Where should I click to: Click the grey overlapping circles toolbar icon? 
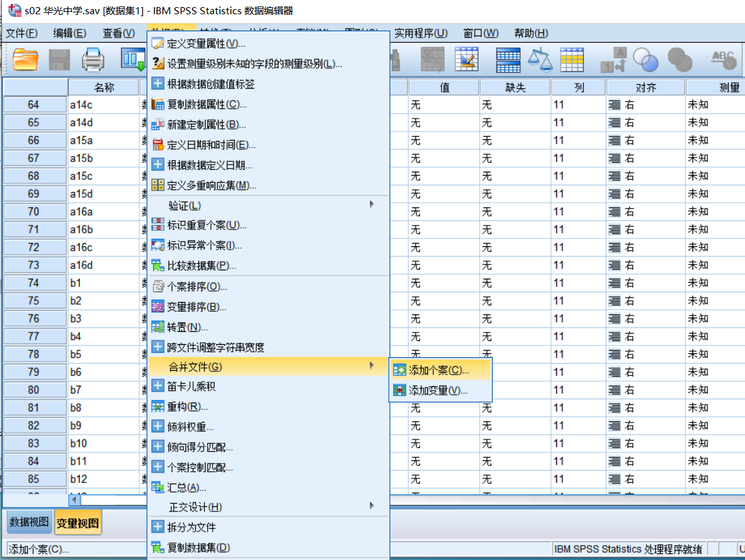point(680,60)
